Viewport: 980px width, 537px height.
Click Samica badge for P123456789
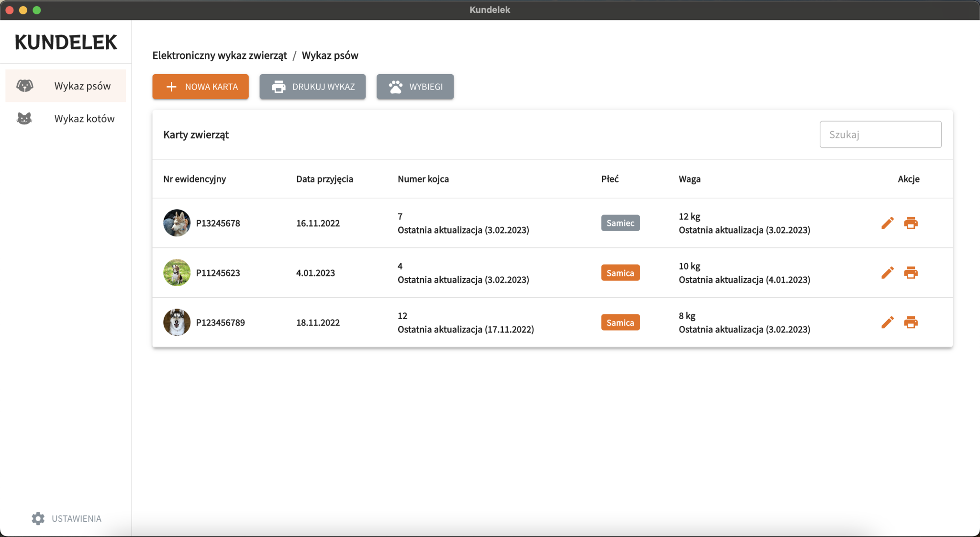point(620,323)
